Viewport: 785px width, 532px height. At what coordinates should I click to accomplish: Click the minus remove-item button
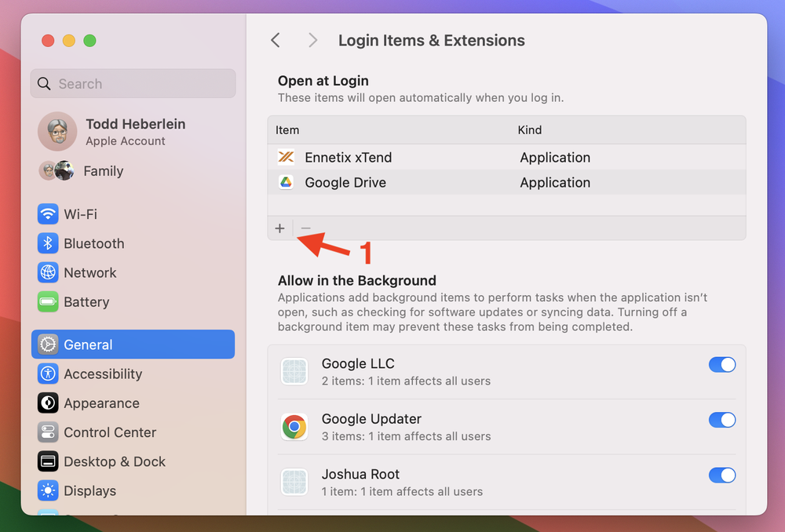click(305, 228)
